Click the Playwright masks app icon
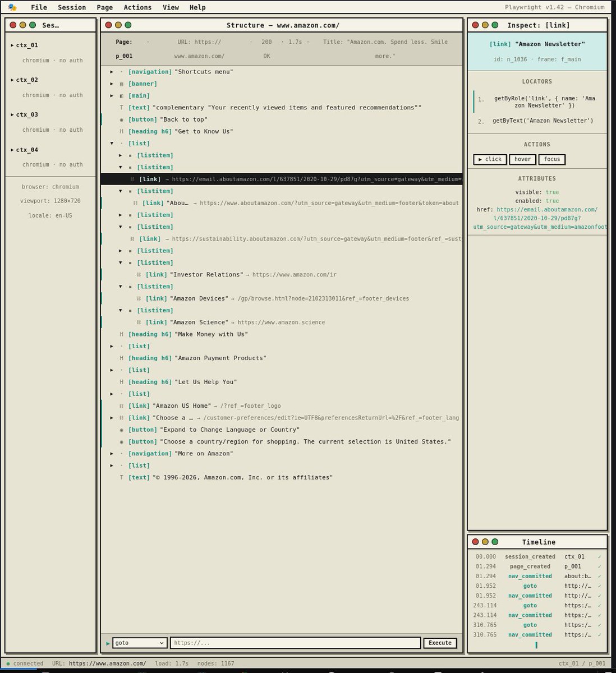Image resolution: width=616 pixels, height=673 pixels. point(12,7)
